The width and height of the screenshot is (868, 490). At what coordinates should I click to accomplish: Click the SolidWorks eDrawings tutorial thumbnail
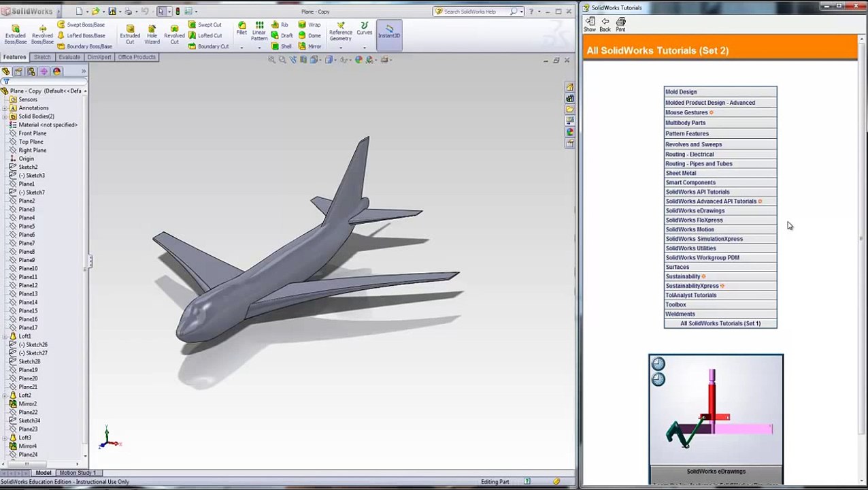(x=716, y=410)
